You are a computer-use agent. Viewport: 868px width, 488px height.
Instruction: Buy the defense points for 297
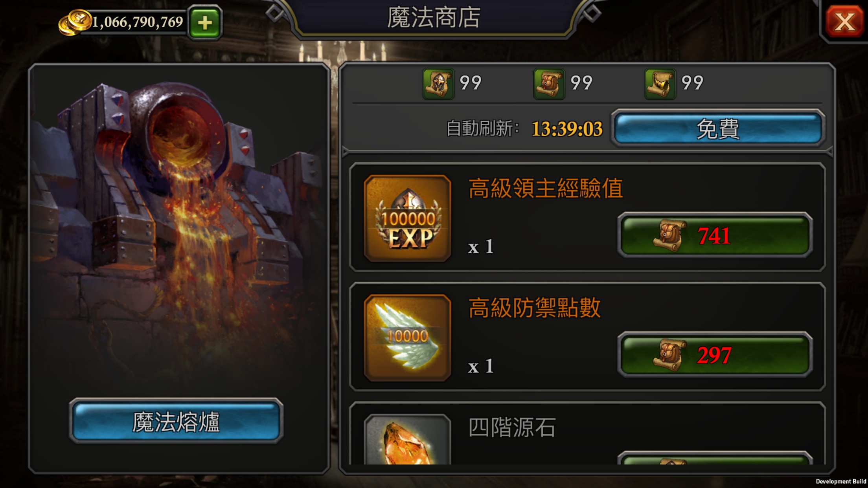(x=715, y=355)
